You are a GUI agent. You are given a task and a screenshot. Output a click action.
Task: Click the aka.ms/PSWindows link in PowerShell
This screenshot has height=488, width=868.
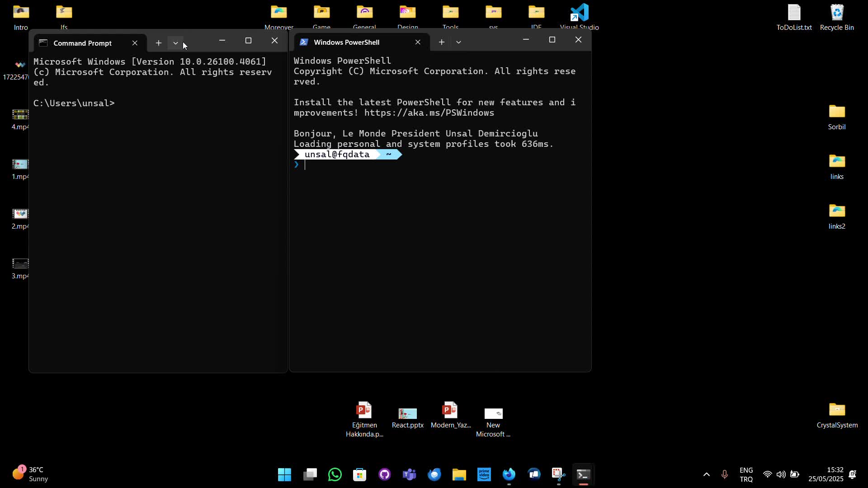click(429, 113)
